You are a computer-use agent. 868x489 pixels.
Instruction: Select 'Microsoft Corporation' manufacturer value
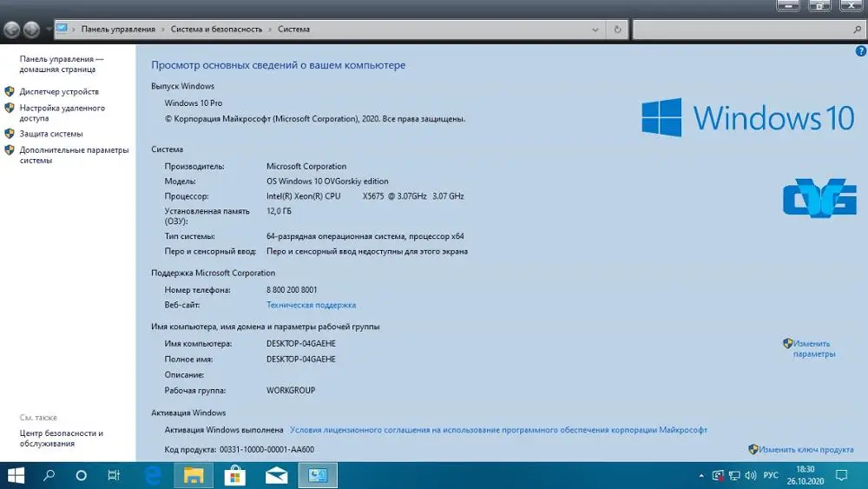pos(306,166)
